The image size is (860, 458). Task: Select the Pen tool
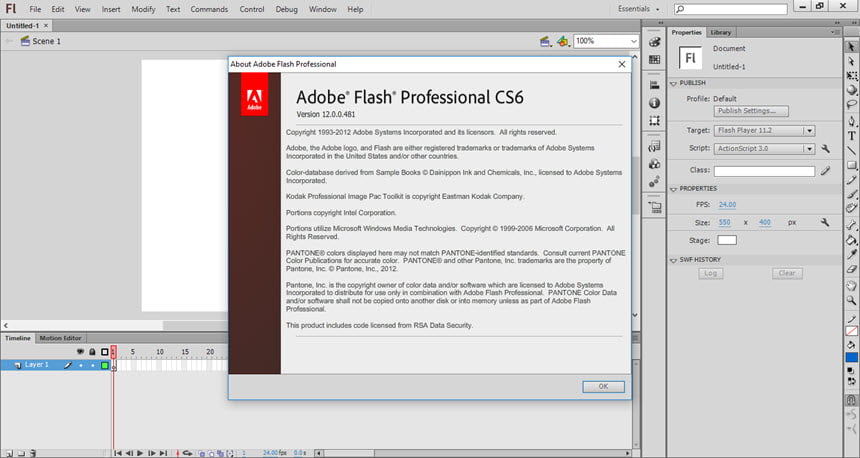tap(852, 121)
